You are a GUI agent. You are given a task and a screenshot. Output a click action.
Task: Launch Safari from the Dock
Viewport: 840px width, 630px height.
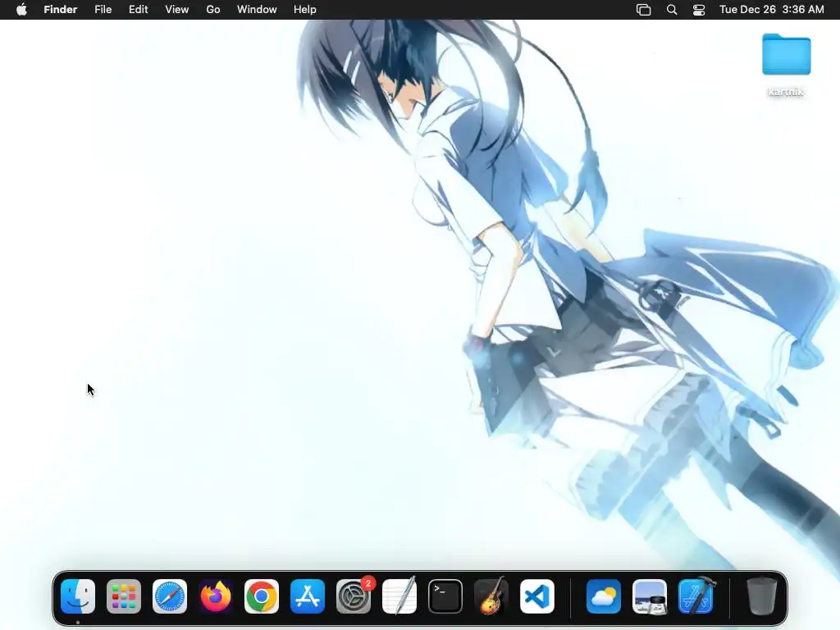point(170,596)
